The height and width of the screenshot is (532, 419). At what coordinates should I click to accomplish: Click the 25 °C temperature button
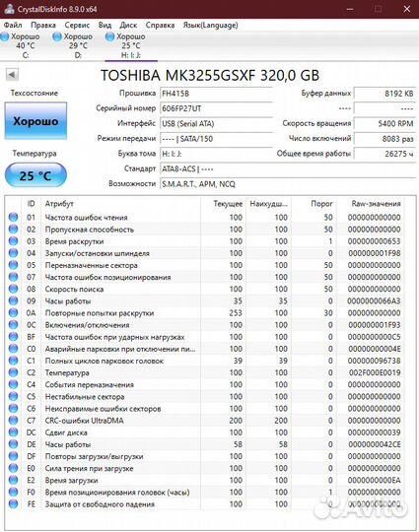pos(35,175)
